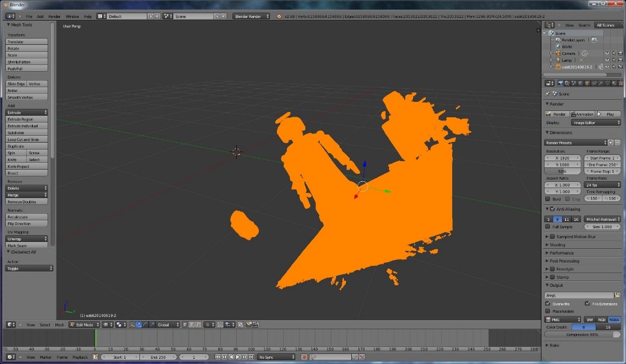The height and width of the screenshot is (364, 626).
Task: Uncheck the Overwrite output checkbox
Action: tap(548, 304)
